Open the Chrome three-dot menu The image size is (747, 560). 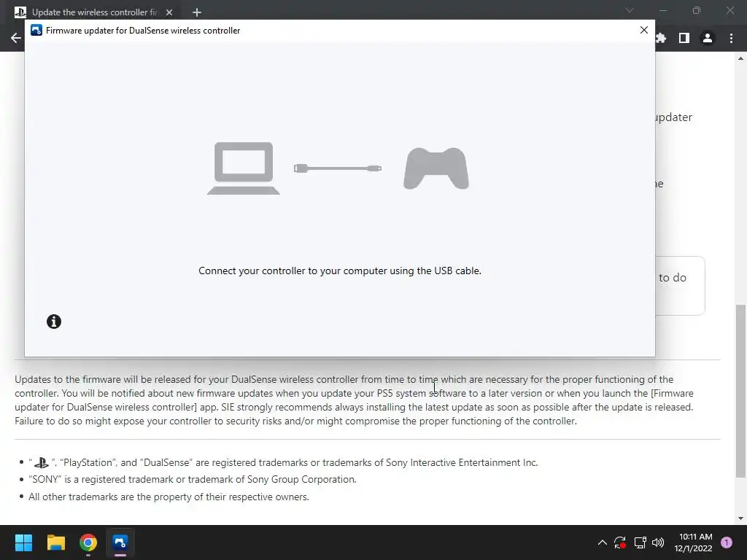pyautogui.click(x=731, y=38)
